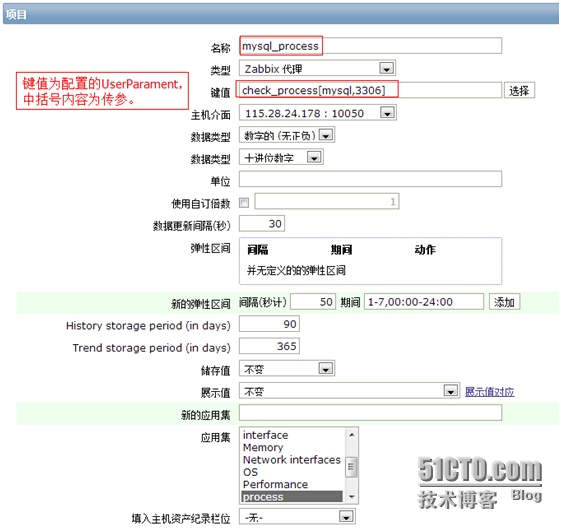Click the down arrow of 应用集 list scrollbar
Screen dimensions: 561x528
[x=351, y=497]
